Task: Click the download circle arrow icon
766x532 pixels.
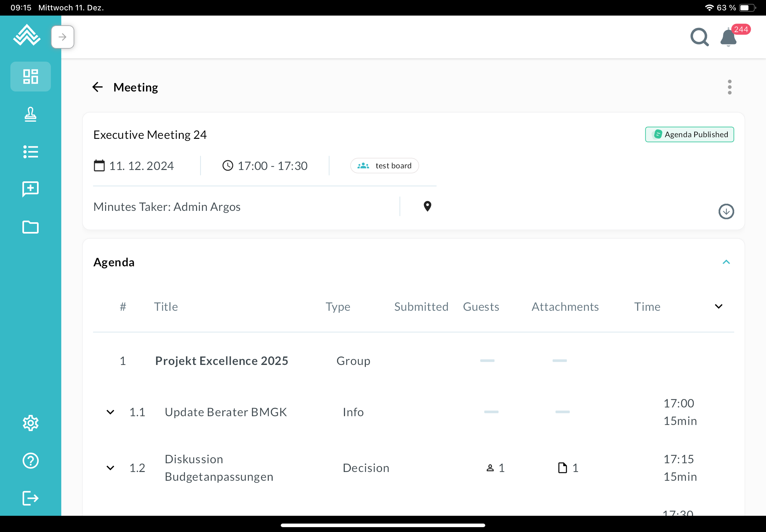Action: tap(726, 211)
